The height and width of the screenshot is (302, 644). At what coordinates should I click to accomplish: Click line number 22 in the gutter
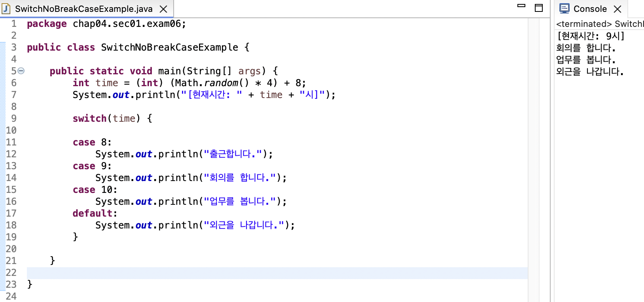(x=11, y=273)
